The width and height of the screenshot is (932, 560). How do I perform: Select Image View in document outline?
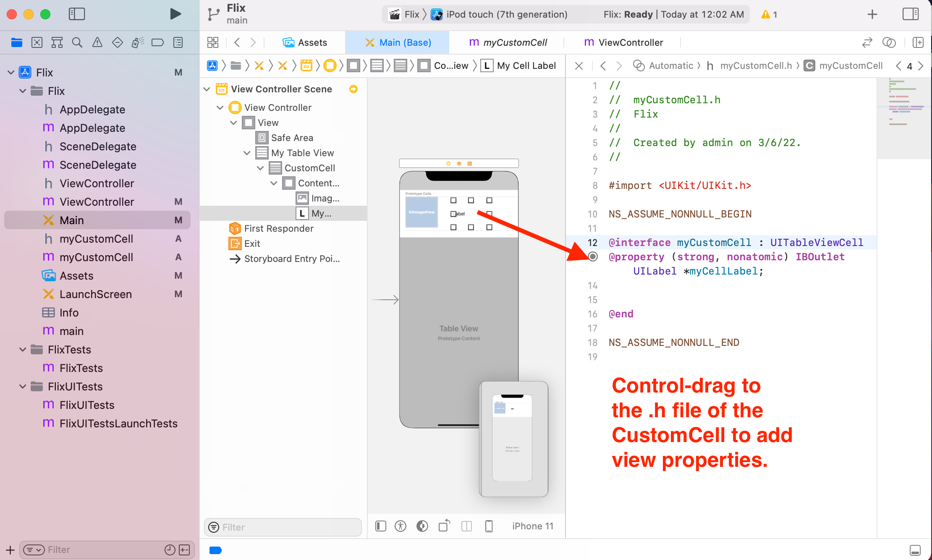coord(318,198)
